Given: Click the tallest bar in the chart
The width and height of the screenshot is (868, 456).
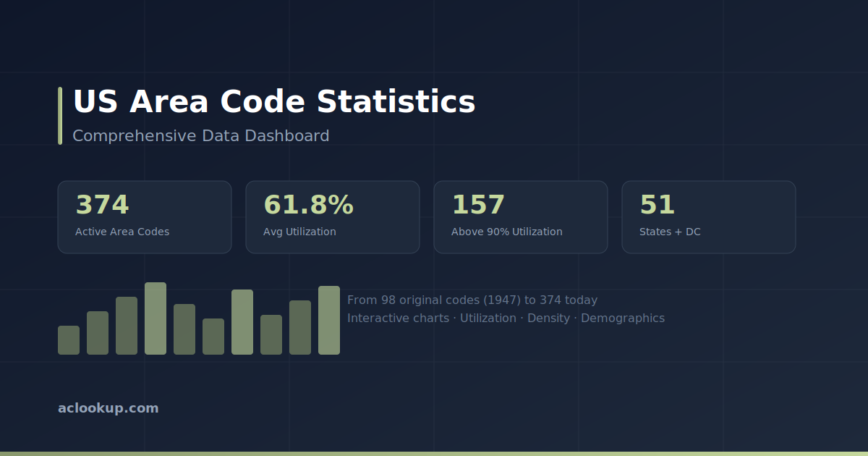Looking at the screenshot, I should pyautogui.click(x=156, y=318).
